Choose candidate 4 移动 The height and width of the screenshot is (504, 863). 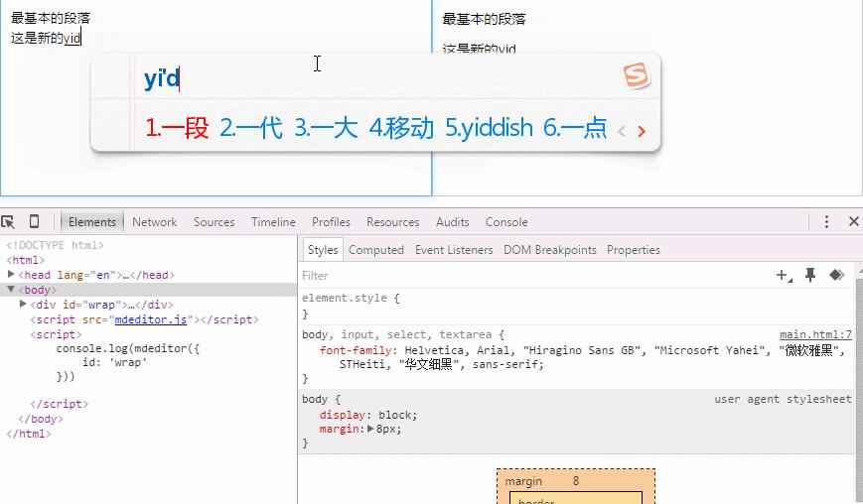tap(401, 128)
